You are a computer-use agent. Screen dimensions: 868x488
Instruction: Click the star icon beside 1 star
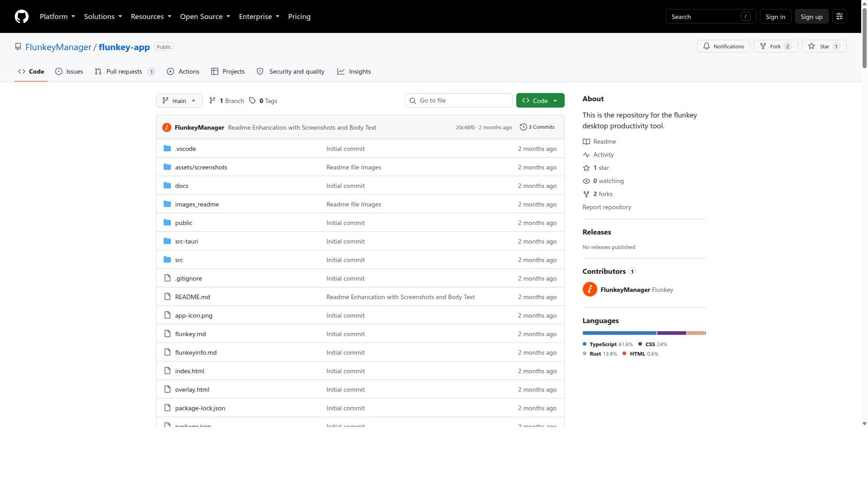tap(586, 168)
